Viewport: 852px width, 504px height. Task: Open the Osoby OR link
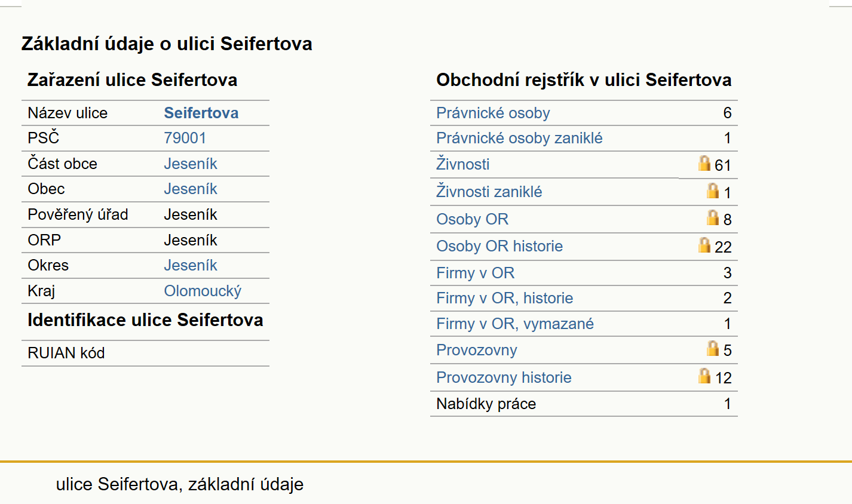(x=473, y=219)
